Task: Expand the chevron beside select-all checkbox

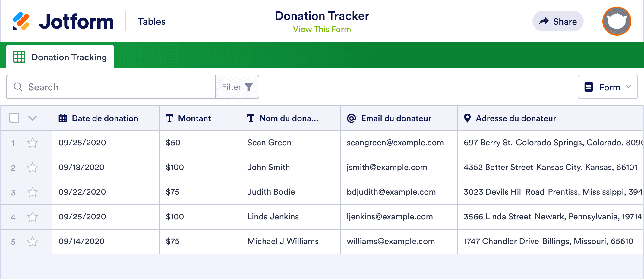Action: click(x=33, y=118)
